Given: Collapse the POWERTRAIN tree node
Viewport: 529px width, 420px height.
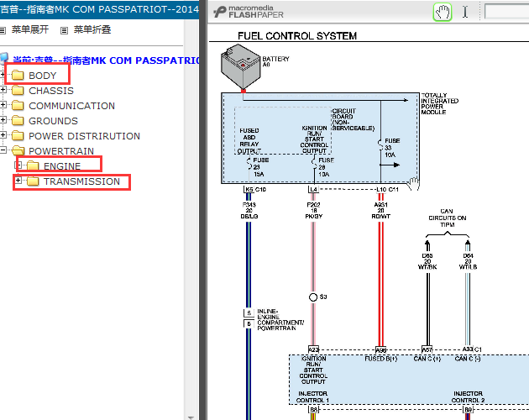Looking at the screenshot, I should click(3, 150).
